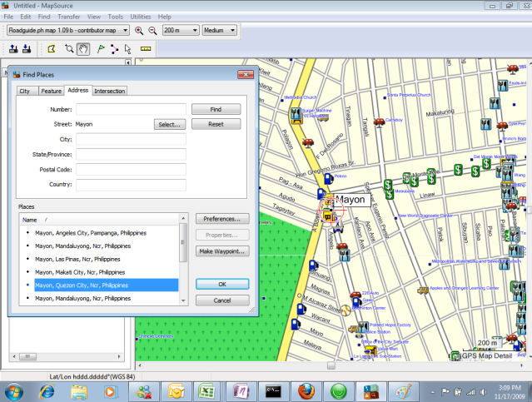Select Mayon, Makati City, Ncr result
Image resolution: width=532 pixels, height=402 pixels.
coord(80,272)
